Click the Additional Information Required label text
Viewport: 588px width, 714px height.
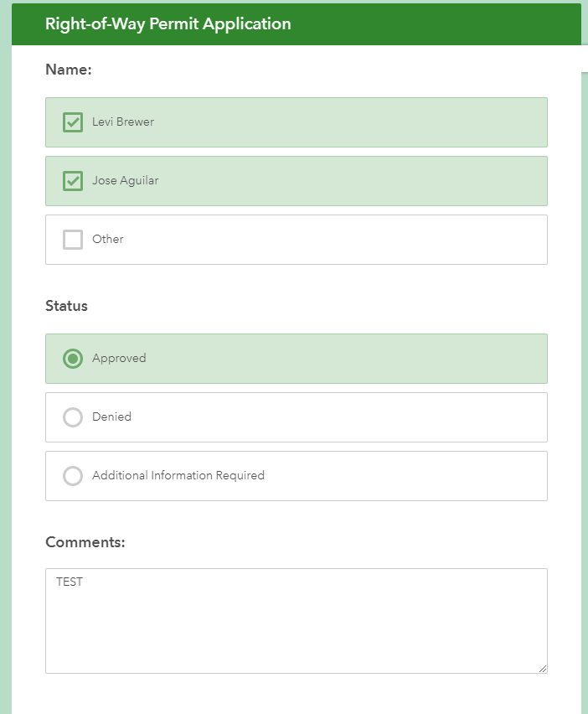[178, 476]
